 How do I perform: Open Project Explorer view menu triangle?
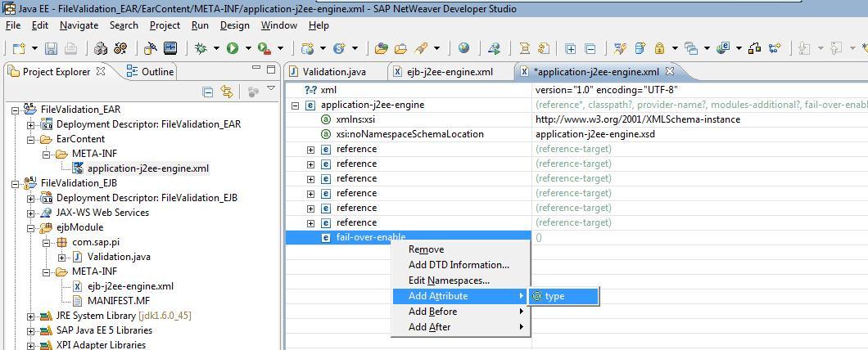(x=271, y=88)
